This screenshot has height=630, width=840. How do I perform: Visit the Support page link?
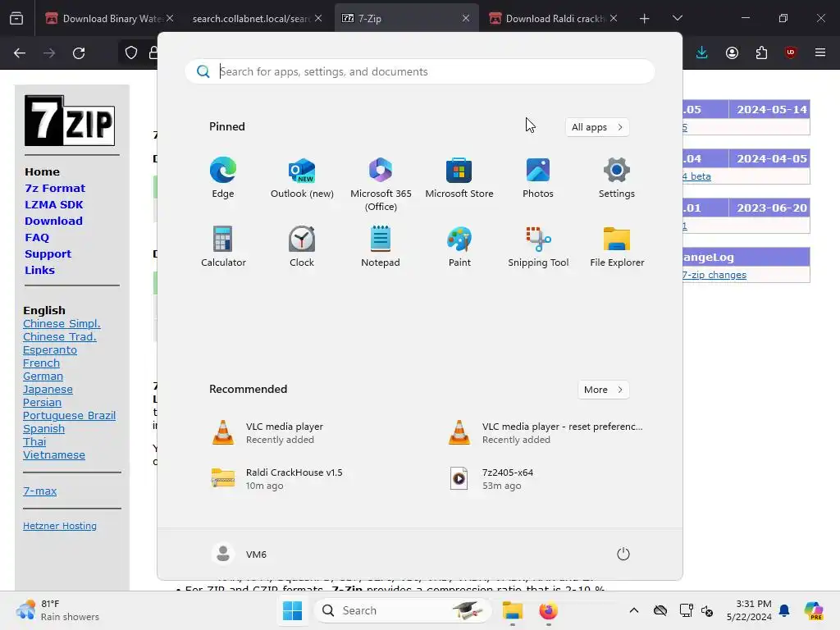point(48,254)
